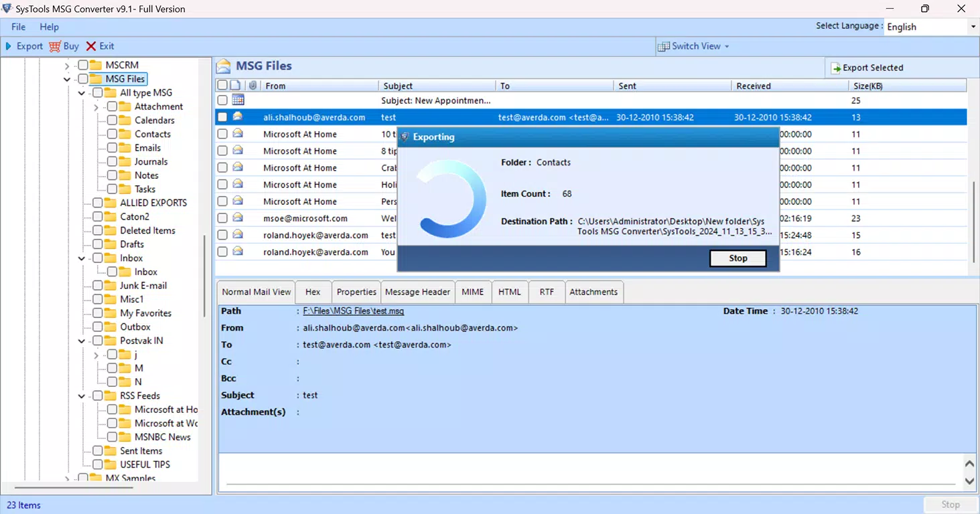Switch to the MIME tab
980x514 pixels.
click(x=472, y=292)
